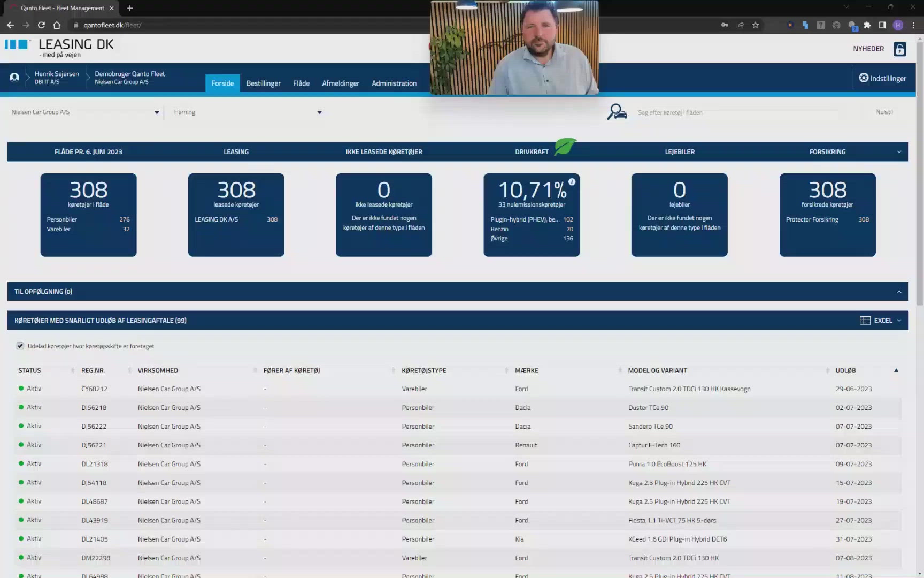Image resolution: width=924 pixels, height=578 pixels.
Task: Bookmark page with the star icon
Action: point(756,25)
